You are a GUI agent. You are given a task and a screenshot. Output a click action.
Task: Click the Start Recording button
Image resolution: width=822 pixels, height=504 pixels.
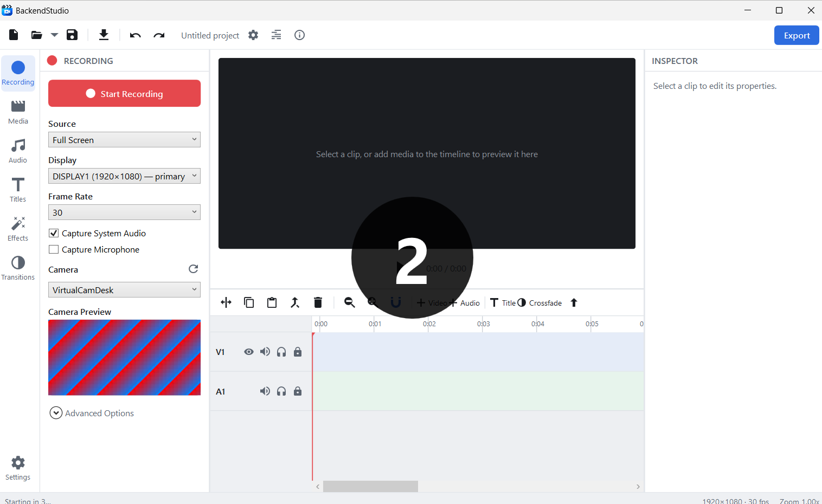[x=124, y=93]
